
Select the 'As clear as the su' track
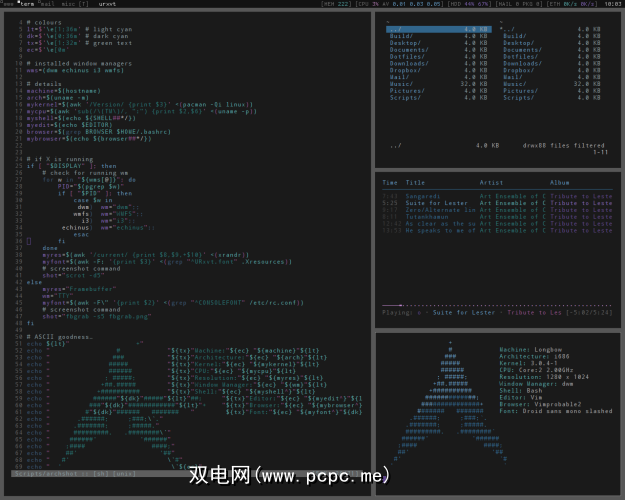tap(497, 224)
